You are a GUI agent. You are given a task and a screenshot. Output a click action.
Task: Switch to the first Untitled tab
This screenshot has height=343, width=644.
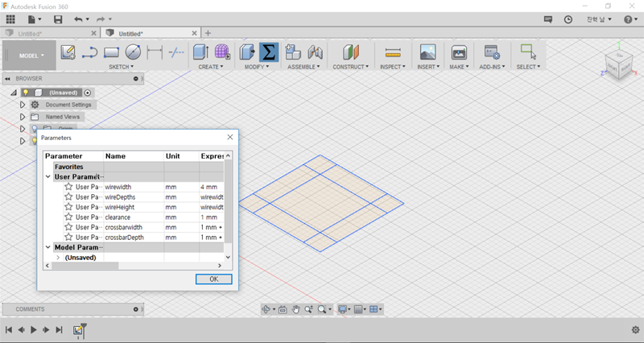(30, 34)
